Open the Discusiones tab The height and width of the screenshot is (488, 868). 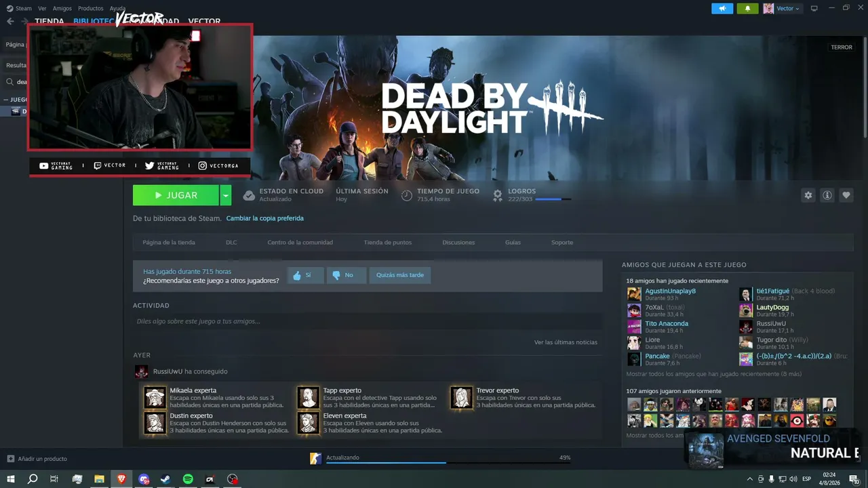click(458, 243)
